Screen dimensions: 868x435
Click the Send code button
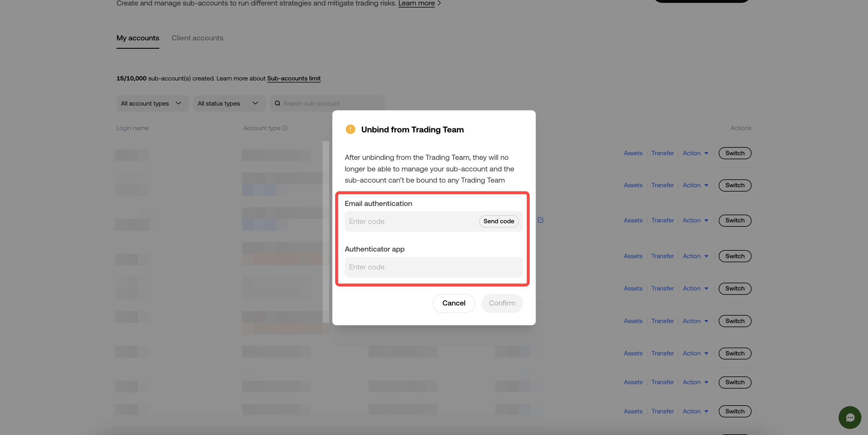pos(499,221)
